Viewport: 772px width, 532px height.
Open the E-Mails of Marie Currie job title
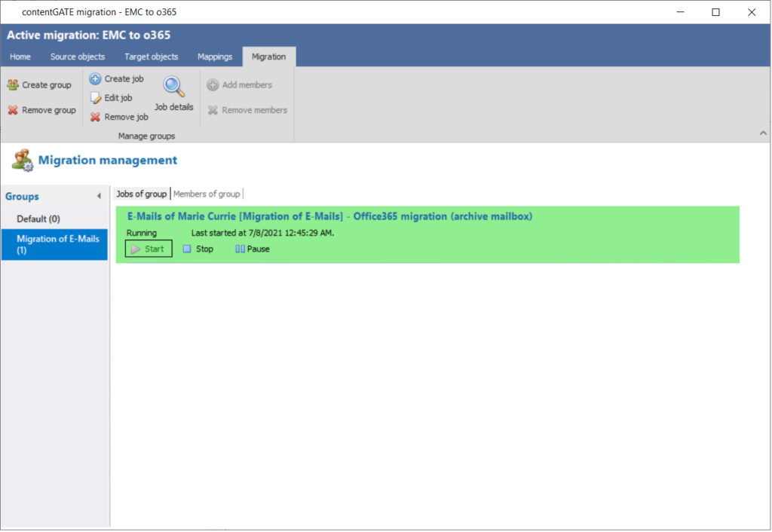coord(329,216)
